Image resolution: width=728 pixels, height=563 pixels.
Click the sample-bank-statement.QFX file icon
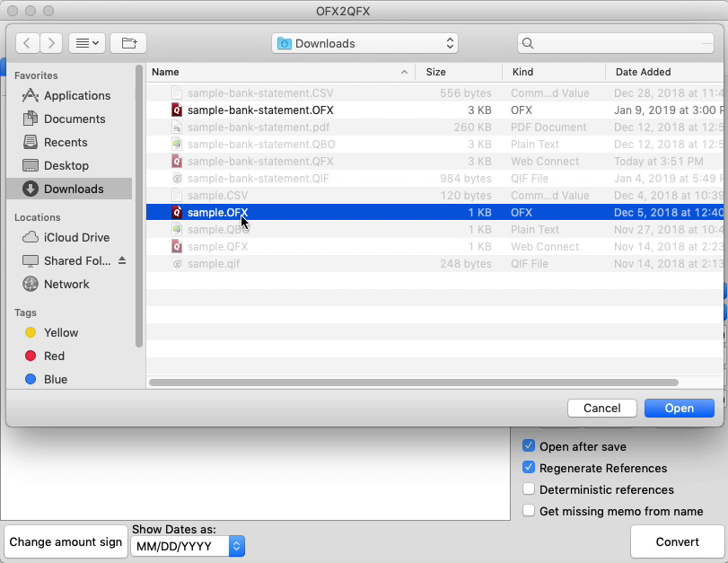tap(177, 162)
